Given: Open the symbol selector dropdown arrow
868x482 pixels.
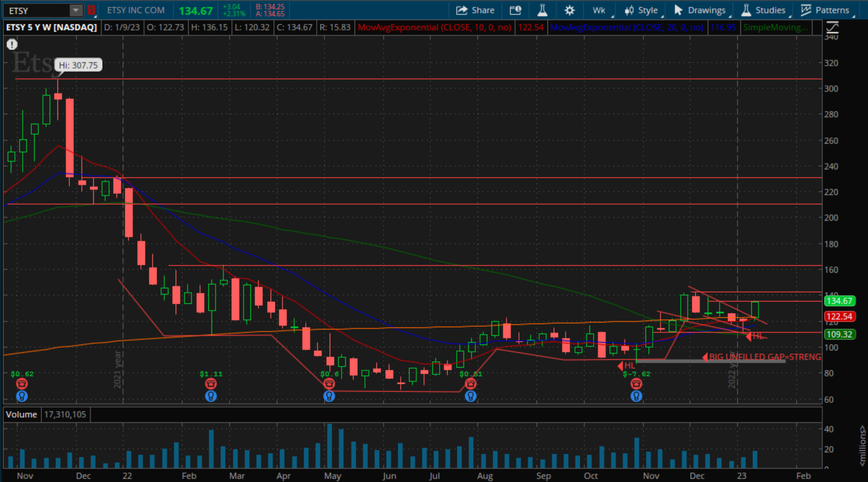Looking at the screenshot, I should coord(76,10).
